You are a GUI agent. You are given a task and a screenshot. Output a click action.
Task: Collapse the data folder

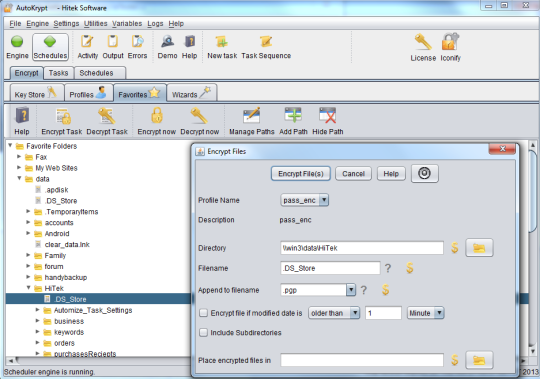(20, 178)
